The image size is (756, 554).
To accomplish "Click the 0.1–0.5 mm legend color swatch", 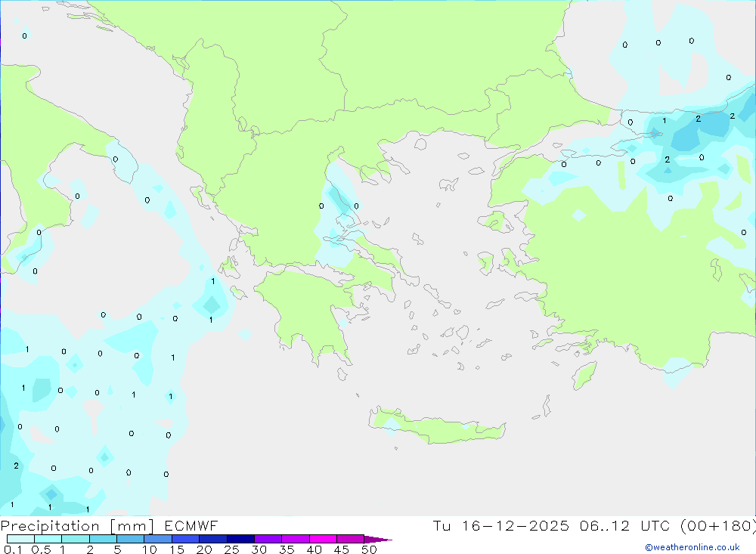I will pos(20,539).
